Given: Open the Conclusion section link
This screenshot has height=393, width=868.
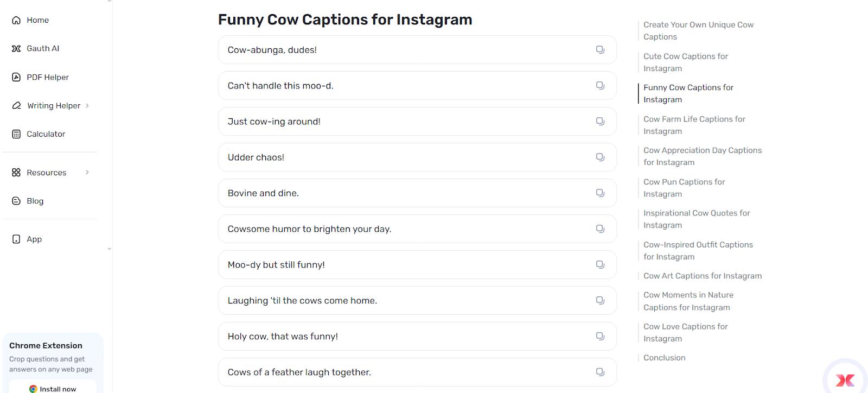Looking at the screenshot, I should [x=664, y=357].
